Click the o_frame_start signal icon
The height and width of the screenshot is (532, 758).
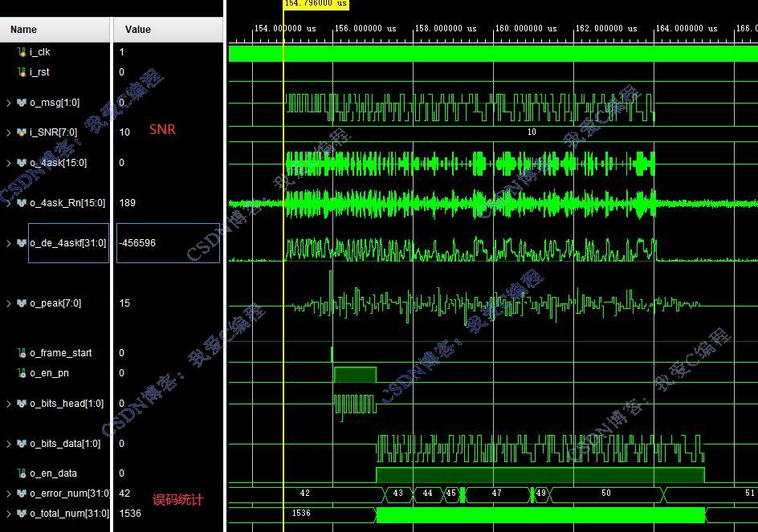22,353
